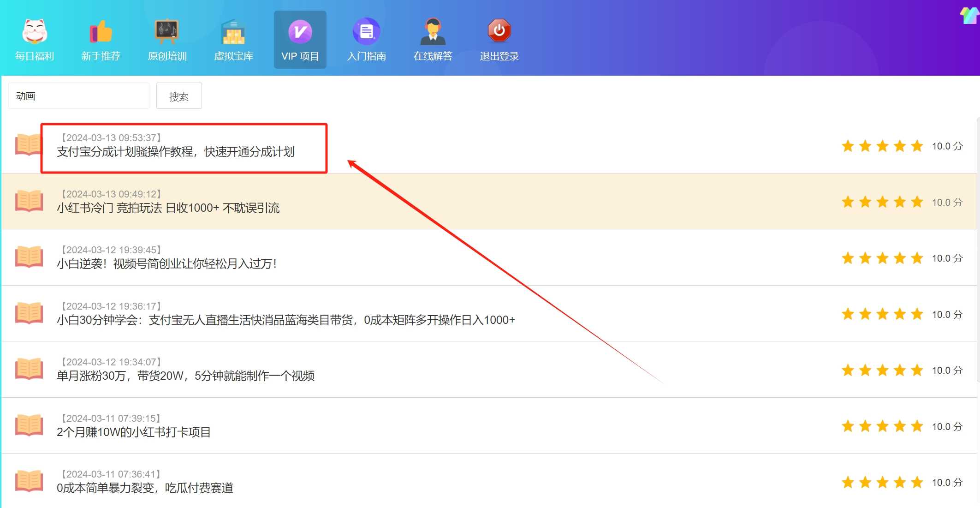Click book icon beside 0成本简单暴力裂变
This screenshot has width=980, height=508.
[29, 481]
